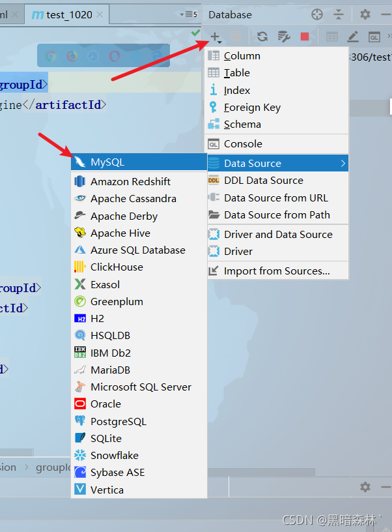Select Microsoft SQL Server data source

pos(139,387)
